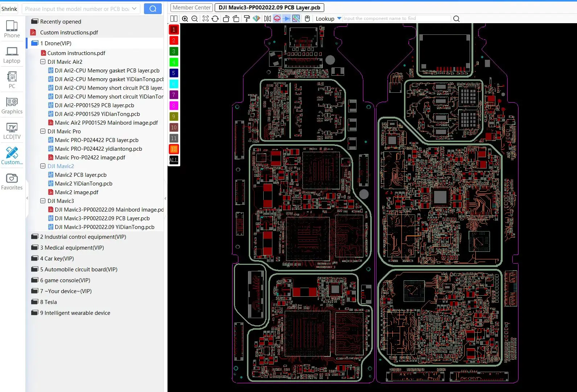Viewport: 577px width, 392px height.
Task: Mirror flip the board view
Action: pyautogui.click(x=268, y=18)
